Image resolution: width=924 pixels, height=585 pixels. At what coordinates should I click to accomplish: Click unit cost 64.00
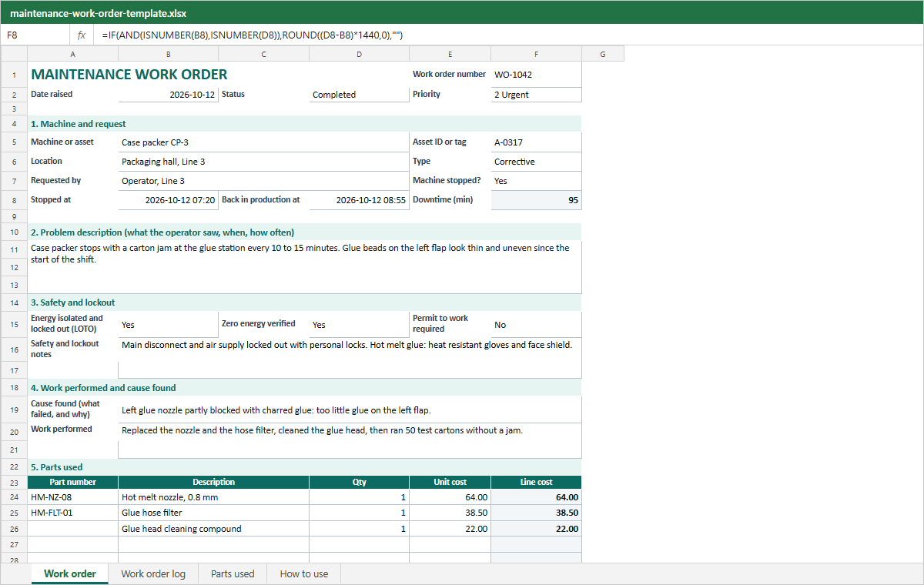tap(450, 497)
